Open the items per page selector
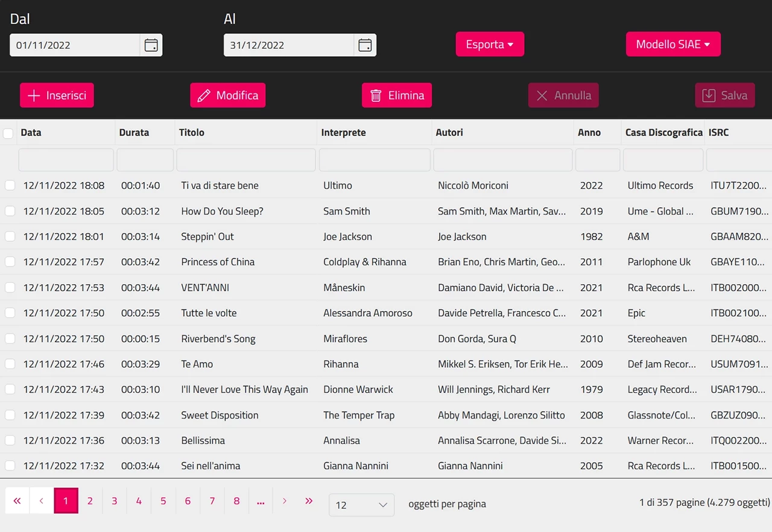Image resolution: width=772 pixels, height=532 pixels. click(361, 505)
